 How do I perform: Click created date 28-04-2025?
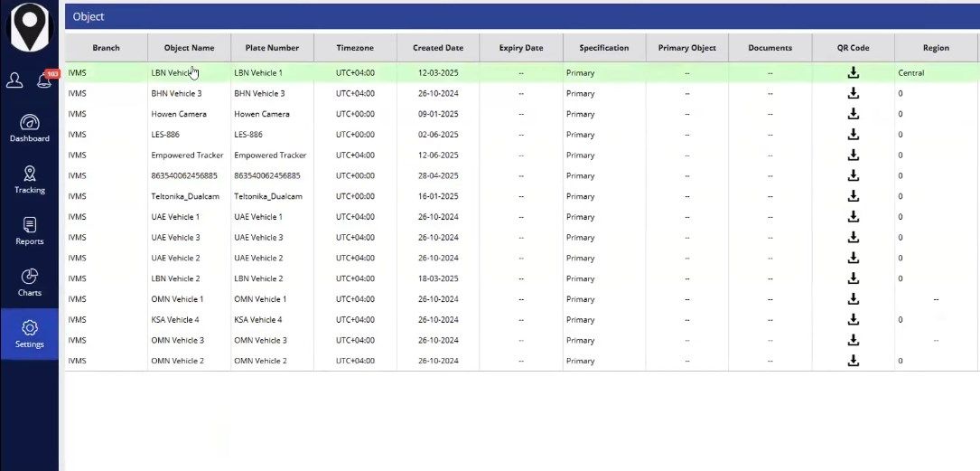tap(438, 175)
